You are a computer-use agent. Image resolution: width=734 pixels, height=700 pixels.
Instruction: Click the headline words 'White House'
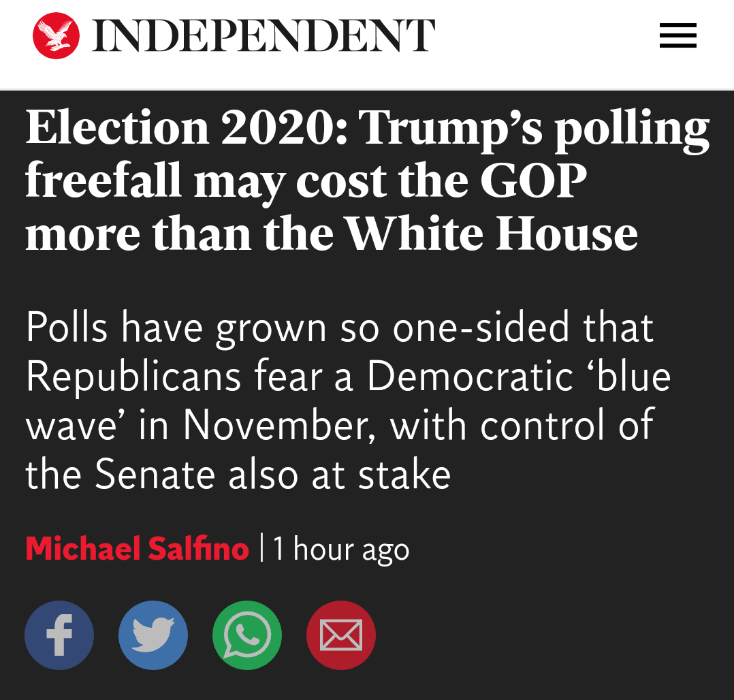coord(492,233)
